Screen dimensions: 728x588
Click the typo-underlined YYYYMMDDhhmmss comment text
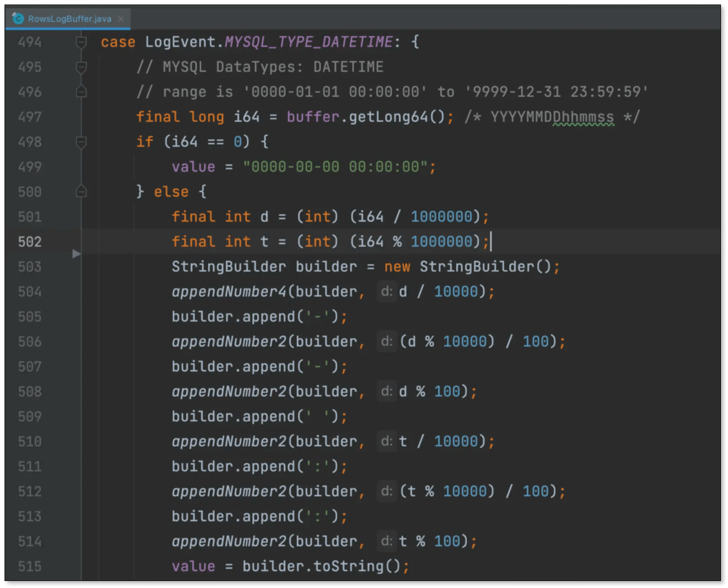[552, 117]
